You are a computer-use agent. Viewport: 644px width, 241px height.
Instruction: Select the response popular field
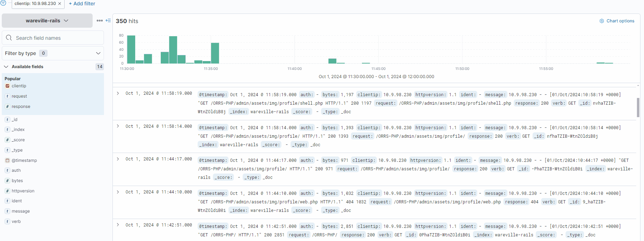pyautogui.click(x=21, y=106)
